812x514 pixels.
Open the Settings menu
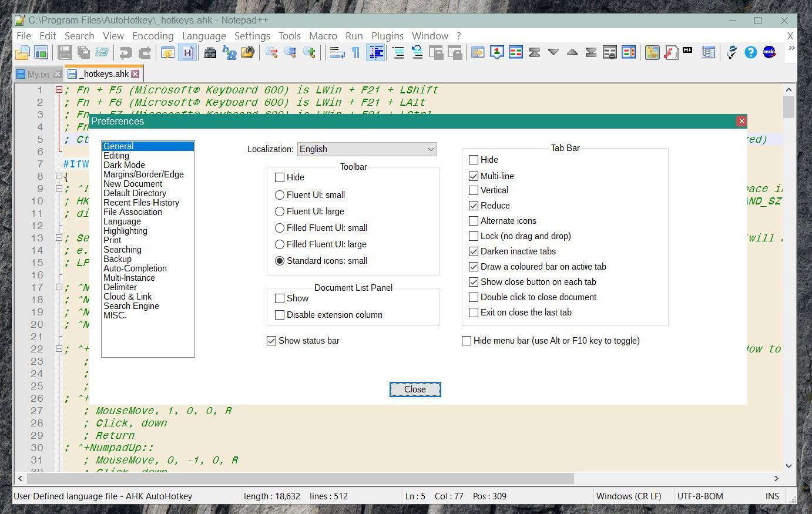pos(252,36)
